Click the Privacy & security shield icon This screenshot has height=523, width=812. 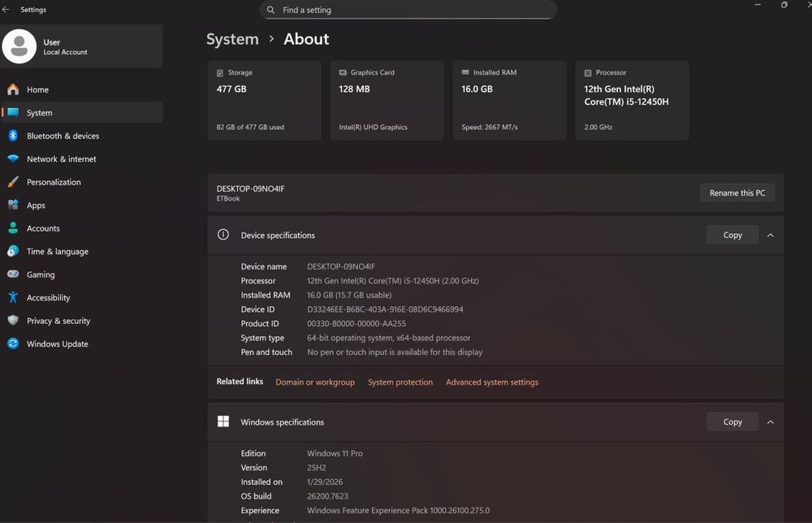pos(13,320)
